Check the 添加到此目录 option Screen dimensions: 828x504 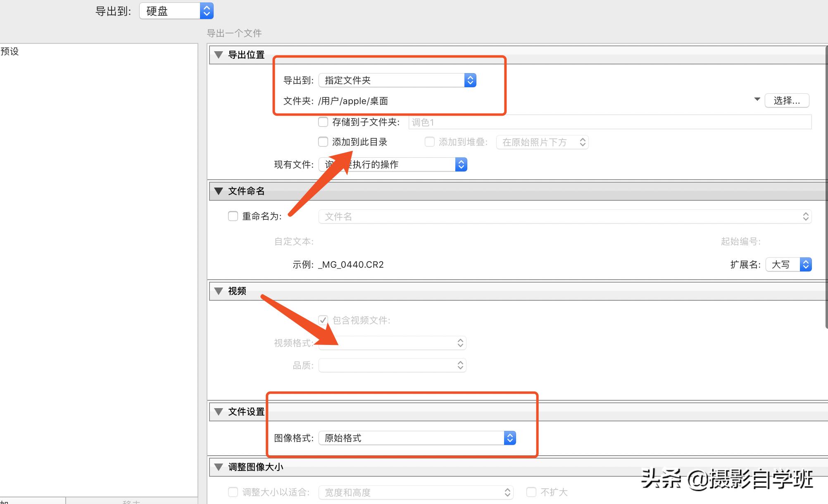[x=323, y=142]
